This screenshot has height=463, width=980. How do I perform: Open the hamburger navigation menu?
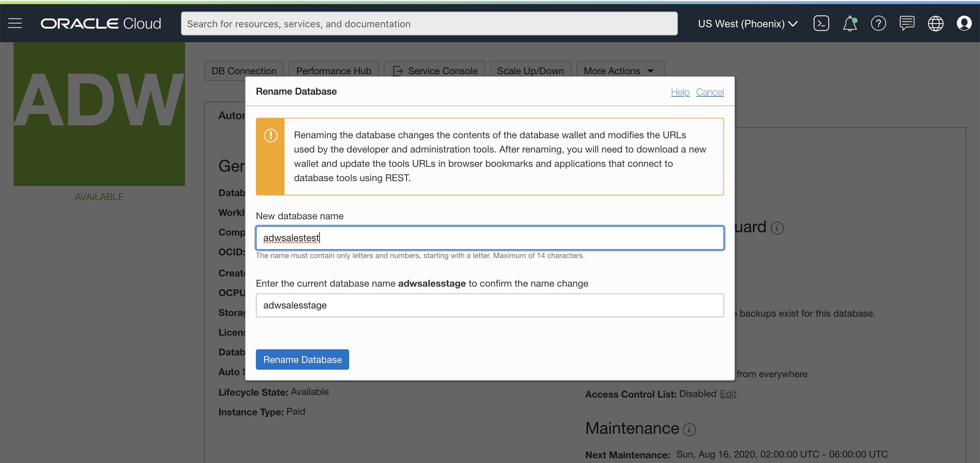point(15,23)
